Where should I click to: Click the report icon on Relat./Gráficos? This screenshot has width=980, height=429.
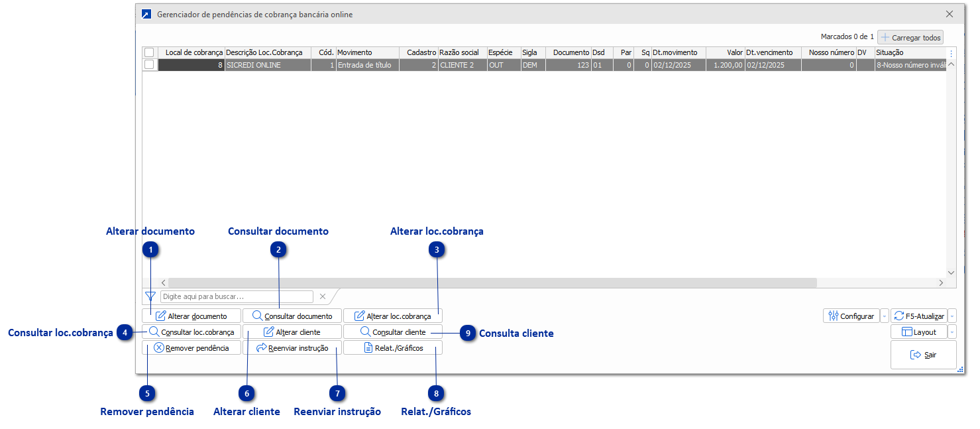(368, 347)
